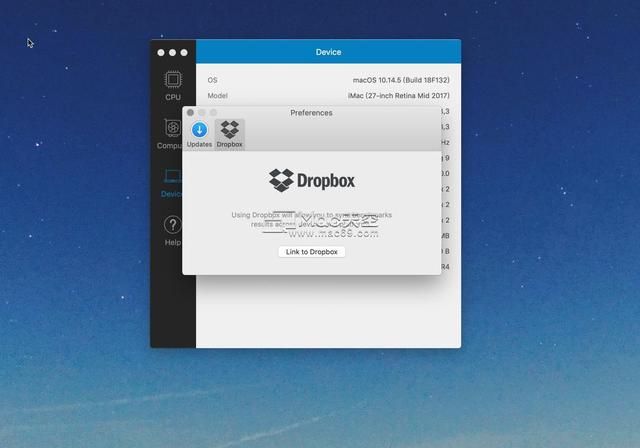Minimize the main Device window
Image resolution: width=640 pixels, height=448 pixels.
click(x=173, y=53)
